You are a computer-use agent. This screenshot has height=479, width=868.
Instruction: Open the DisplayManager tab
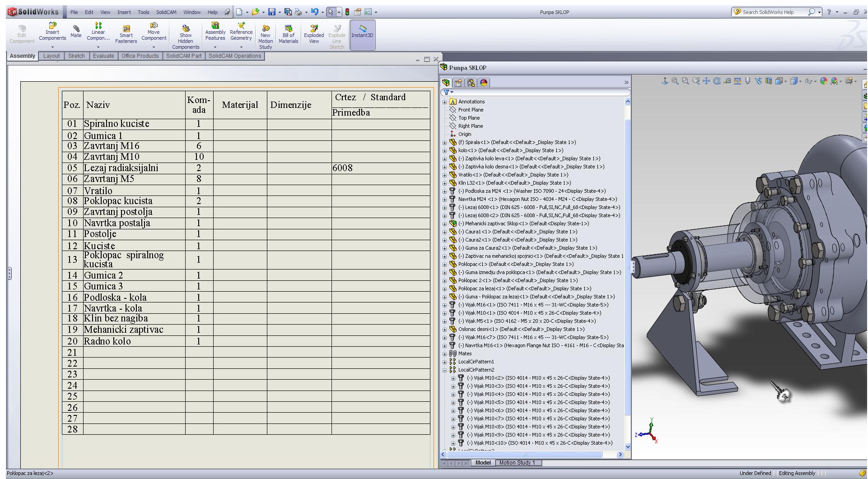(484, 83)
